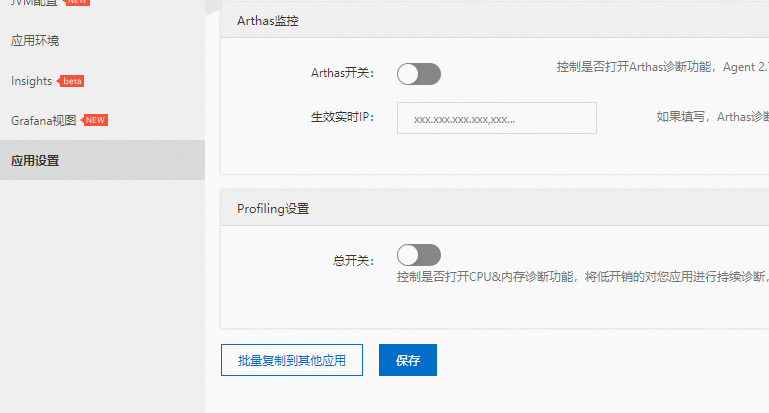Click the 总开关 label text
Image resolution: width=769 pixels, height=413 pixels.
(x=352, y=260)
